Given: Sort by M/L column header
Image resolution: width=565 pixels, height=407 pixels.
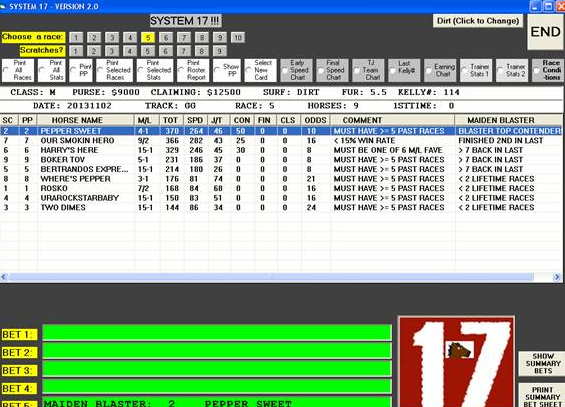Looking at the screenshot, I should (x=147, y=120).
